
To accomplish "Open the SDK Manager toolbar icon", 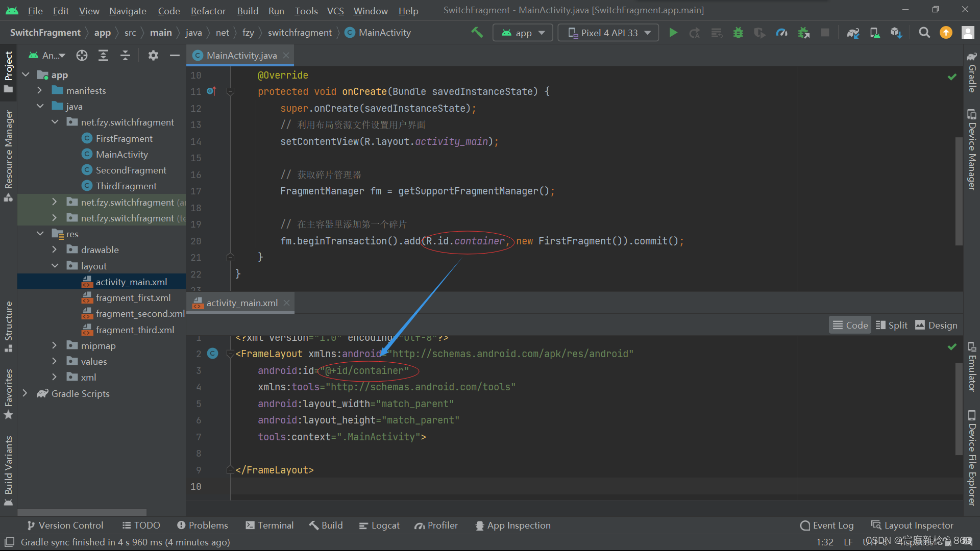I will click(896, 33).
